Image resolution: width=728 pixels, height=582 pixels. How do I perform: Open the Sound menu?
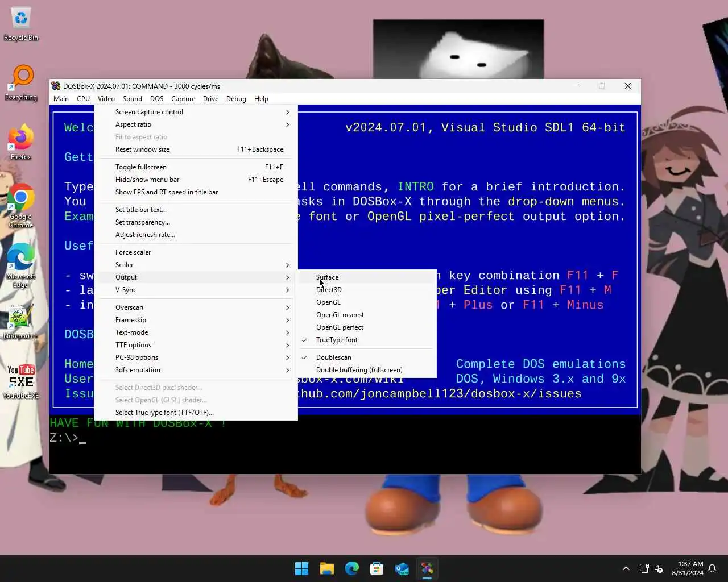pyautogui.click(x=133, y=99)
